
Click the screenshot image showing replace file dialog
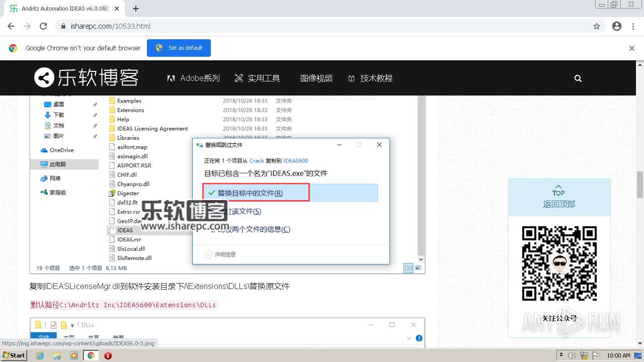(x=227, y=184)
